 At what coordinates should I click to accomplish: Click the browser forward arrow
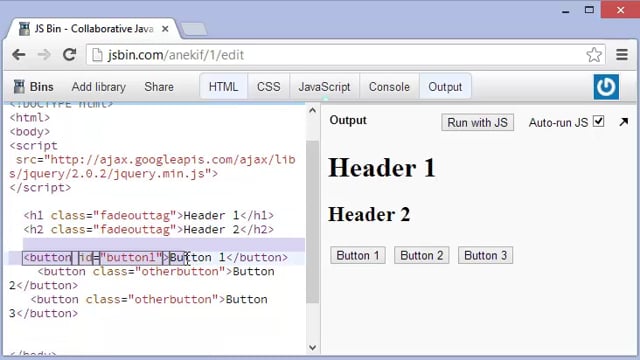click(44, 55)
